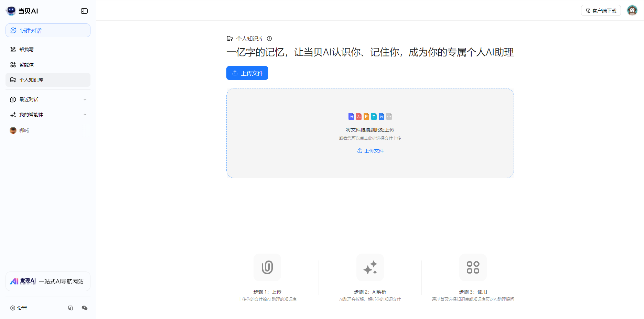Start a new chat via 新建对话
644x319 pixels.
pyautogui.click(x=48, y=30)
